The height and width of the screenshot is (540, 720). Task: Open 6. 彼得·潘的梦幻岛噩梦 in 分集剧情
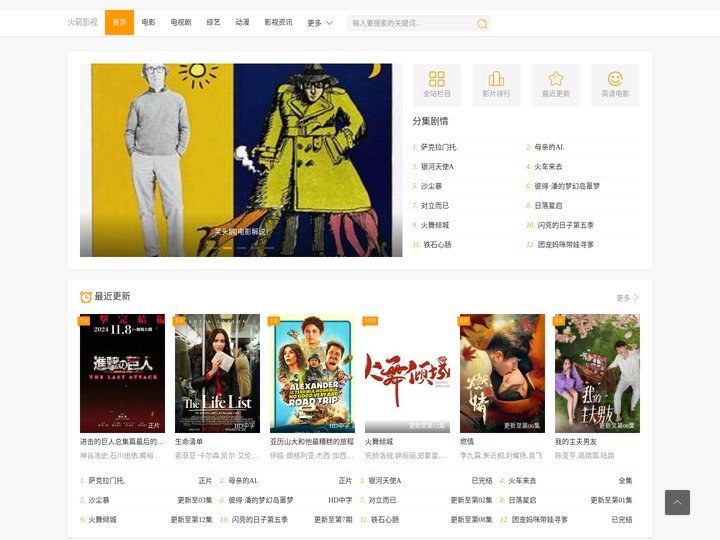(563, 186)
